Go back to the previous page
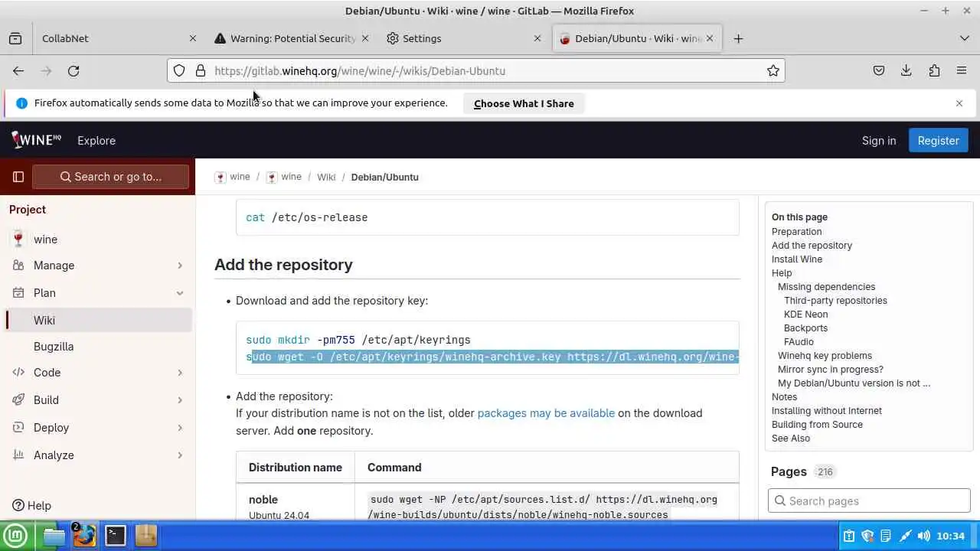Screen dimensions: 980x551 click(x=18, y=70)
